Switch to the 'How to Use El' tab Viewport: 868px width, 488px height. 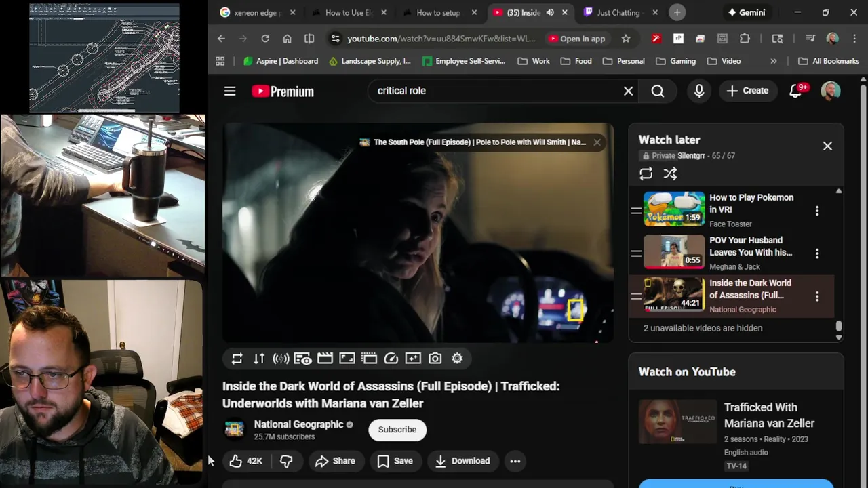click(x=349, y=12)
